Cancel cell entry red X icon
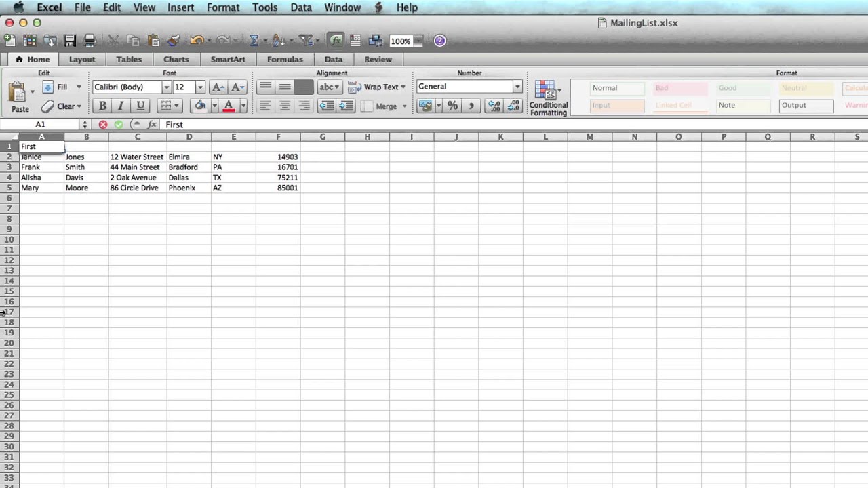The image size is (868, 488). (x=103, y=125)
